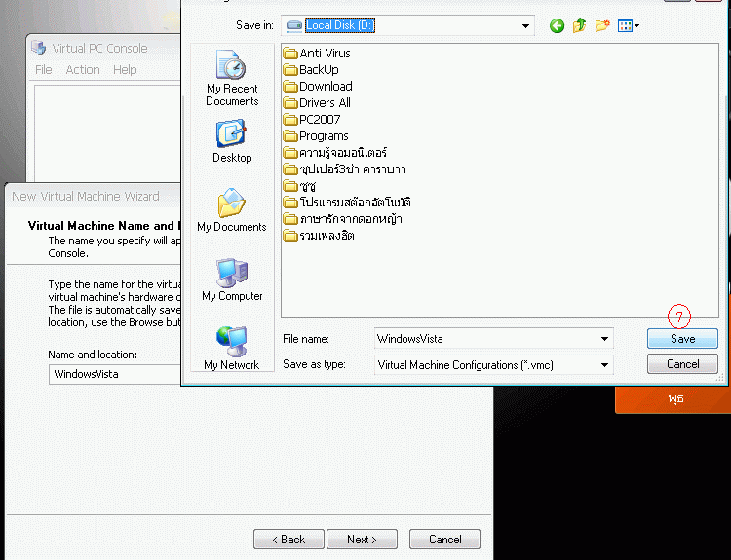Click Name and location field in wizard
This screenshot has height=560, width=731.
tap(115, 374)
